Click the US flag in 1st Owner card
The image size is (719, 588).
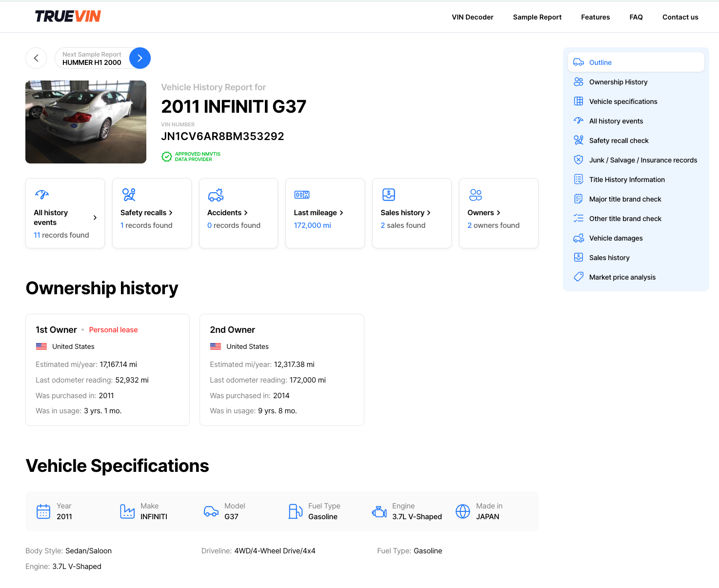41,346
